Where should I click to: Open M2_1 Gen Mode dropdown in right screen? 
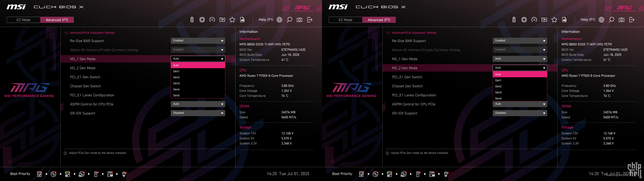(x=520, y=59)
